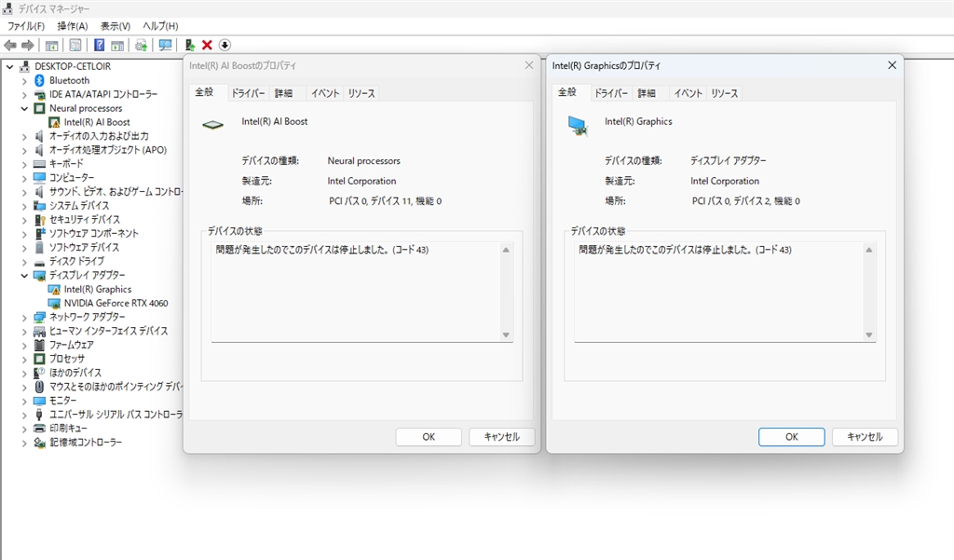Image resolution: width=954 pixels, height=560 pixels.
Task: Expand the ディスク ドライブ category
Action: click(x=24, y=262)
